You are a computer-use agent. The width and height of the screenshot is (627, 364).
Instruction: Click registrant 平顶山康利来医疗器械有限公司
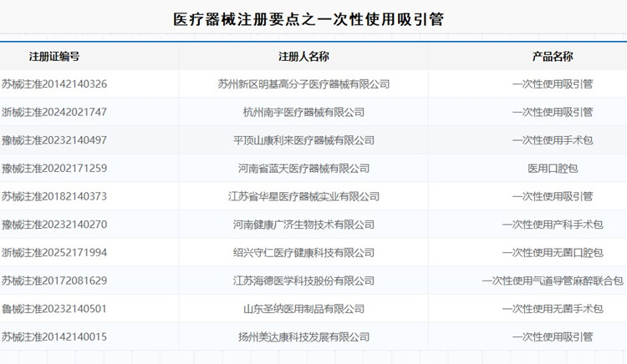tap(303, 140)
